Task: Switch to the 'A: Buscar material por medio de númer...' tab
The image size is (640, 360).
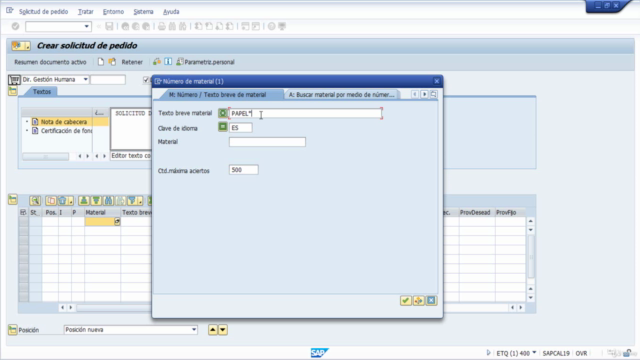Action: point(342,95)
